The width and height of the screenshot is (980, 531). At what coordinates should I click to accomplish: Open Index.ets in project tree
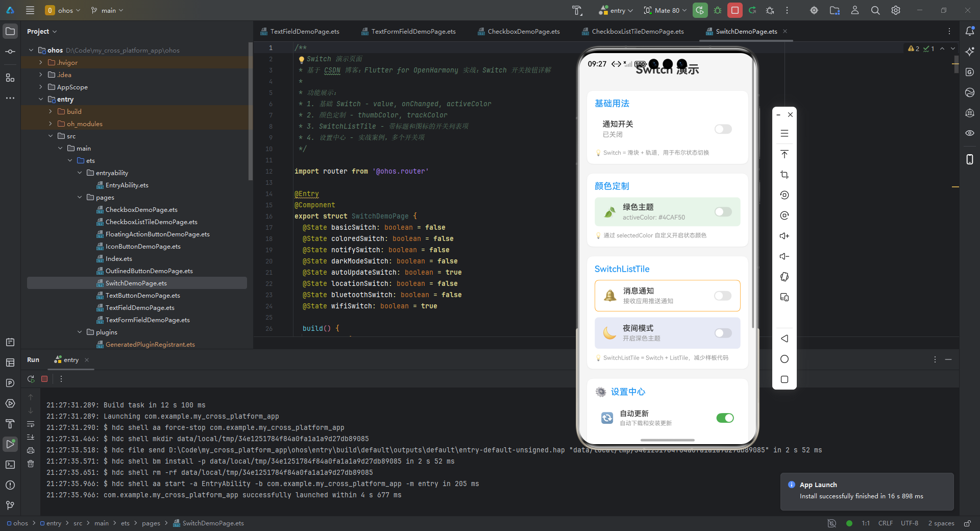[x=118, y=258]
